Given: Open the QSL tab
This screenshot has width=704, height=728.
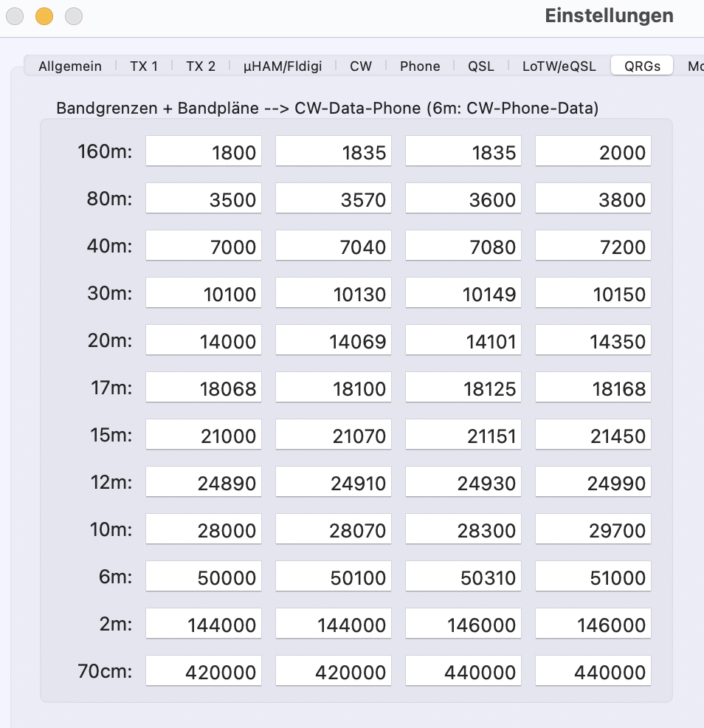Looking at the screenshot, I should pos(481,66).
